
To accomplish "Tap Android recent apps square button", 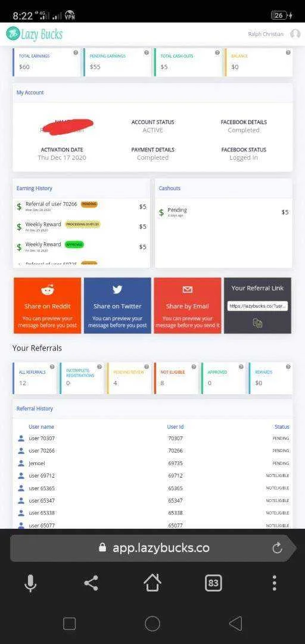I will (69, 624).
